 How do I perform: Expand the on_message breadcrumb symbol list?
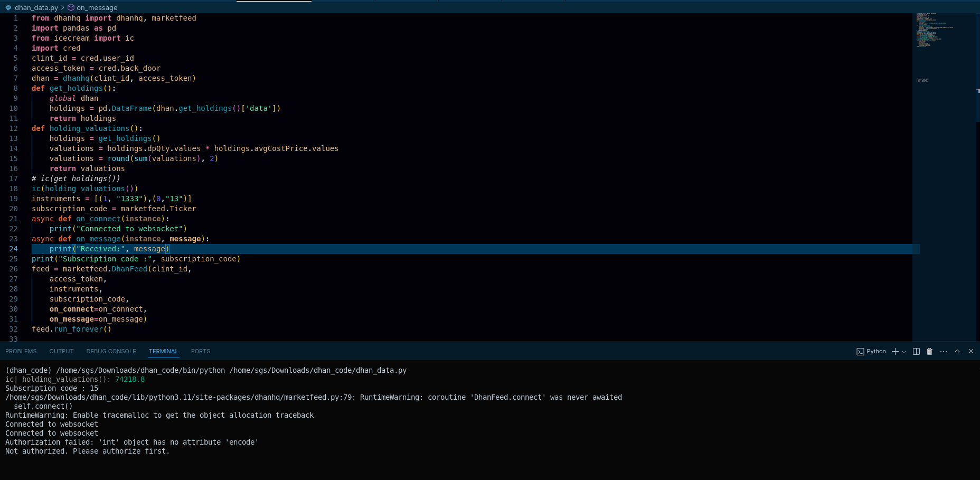(x=97, y=7)
